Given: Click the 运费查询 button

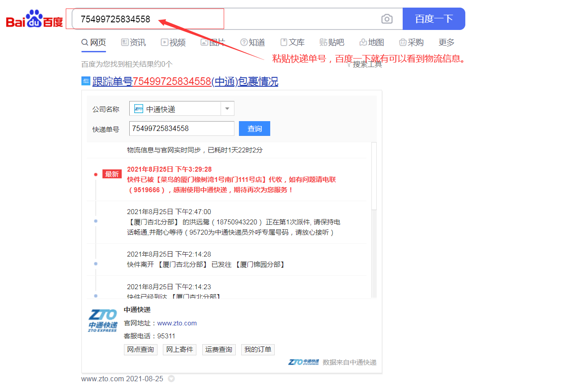Looking at the screenshot, I should point(219,350).
